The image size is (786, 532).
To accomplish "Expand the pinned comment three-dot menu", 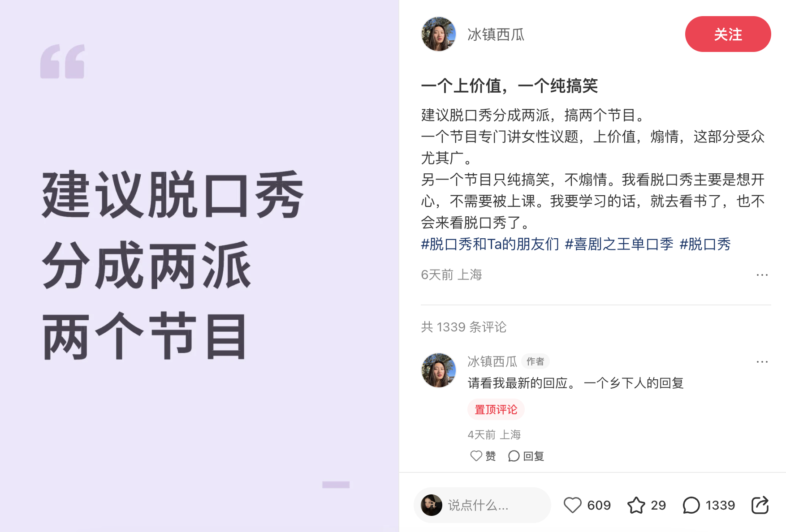I will tap(762, 362).
